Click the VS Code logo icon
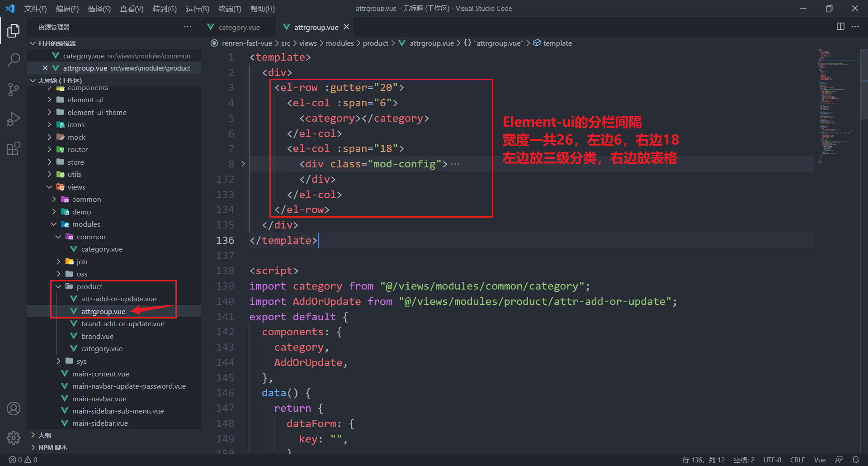This screenshot has height=466, width=868. coord(10,9)
